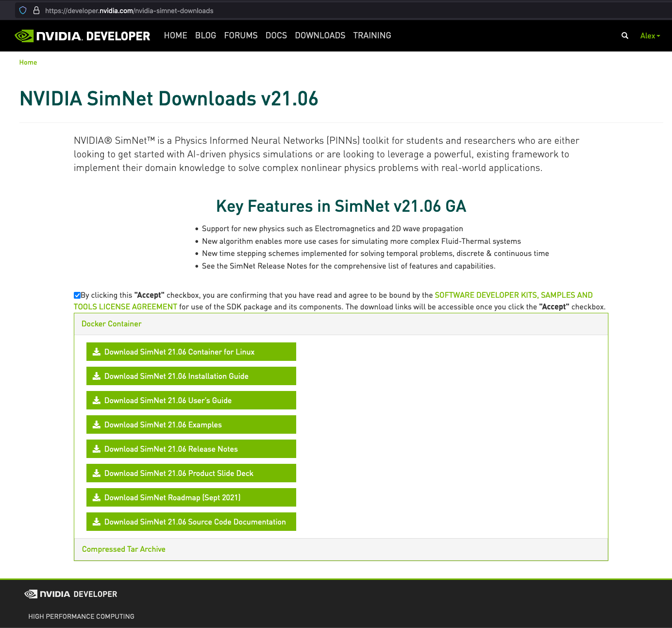Viewport: 672px width, 628px height.
Task: Click download icon on Examples row
Action: (x=97, y=424)
